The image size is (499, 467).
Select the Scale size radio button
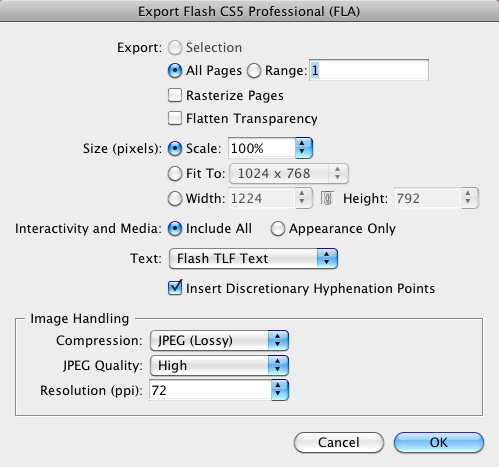(175, 148)
